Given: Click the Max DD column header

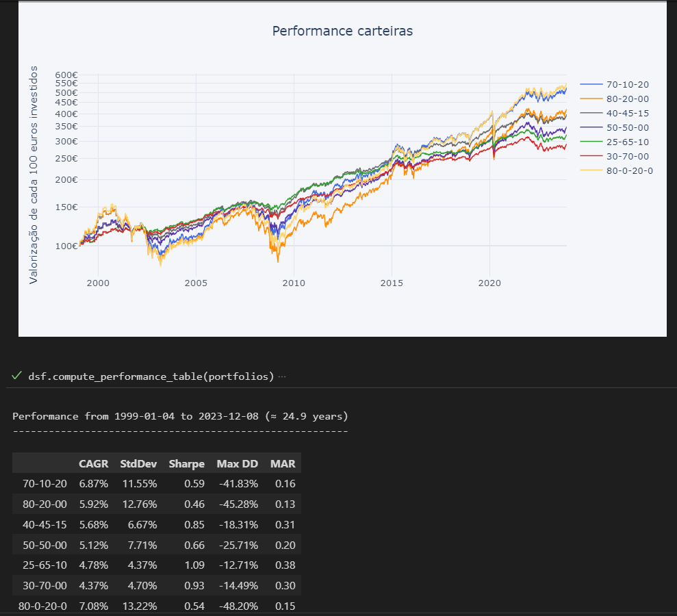Looking at the screenshot, I should click(x=237, y=463).
